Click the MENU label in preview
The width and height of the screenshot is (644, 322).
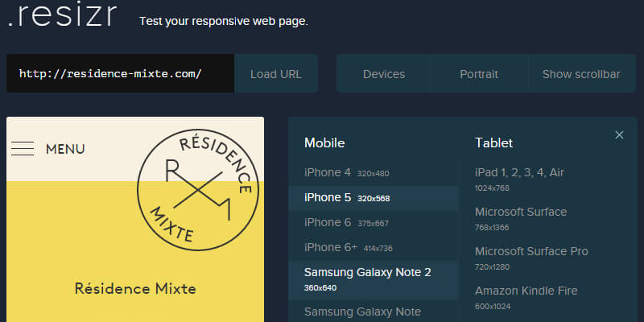point(65,149)
